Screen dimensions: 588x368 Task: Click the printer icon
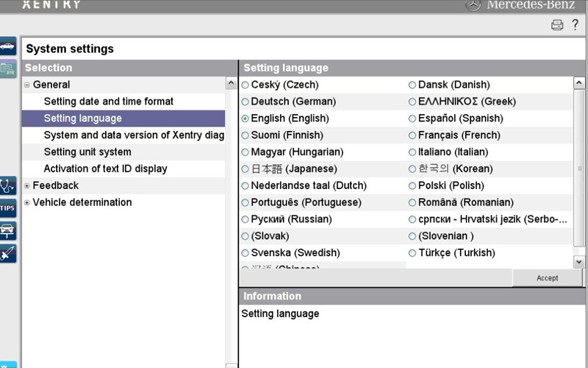pyautogui.click(x=557, y=25)
